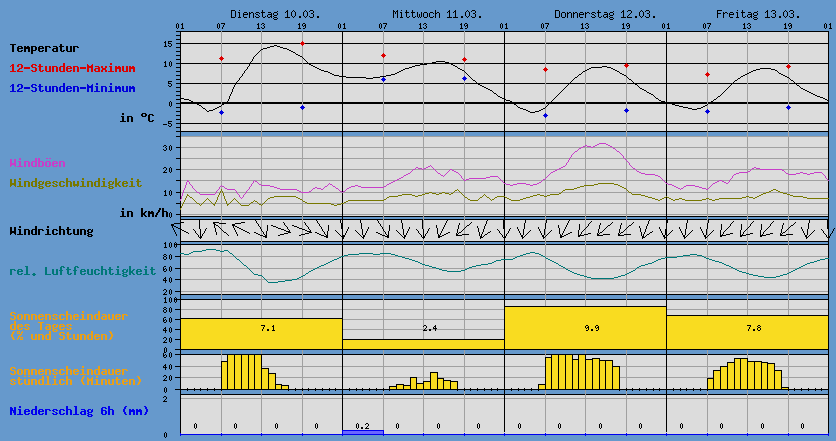
Task: Click the blue minimum marker on Thursday at 07h
Action: coord(545,116)
